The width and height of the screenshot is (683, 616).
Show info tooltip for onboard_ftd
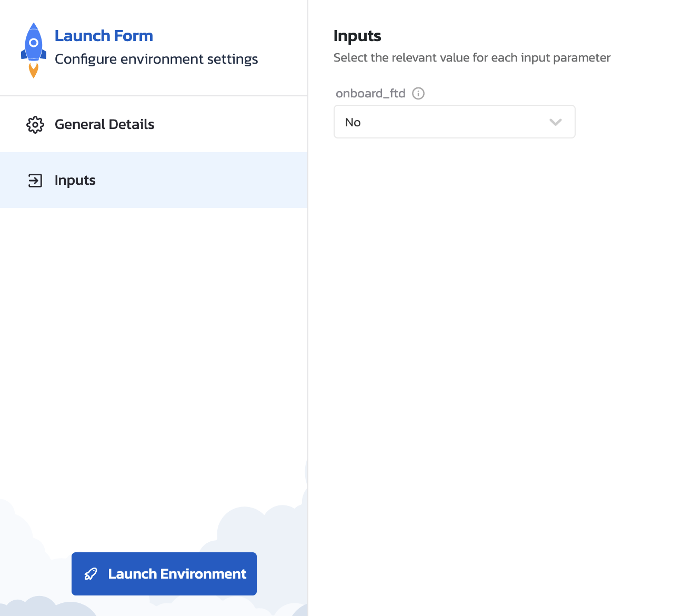[418, 94]
